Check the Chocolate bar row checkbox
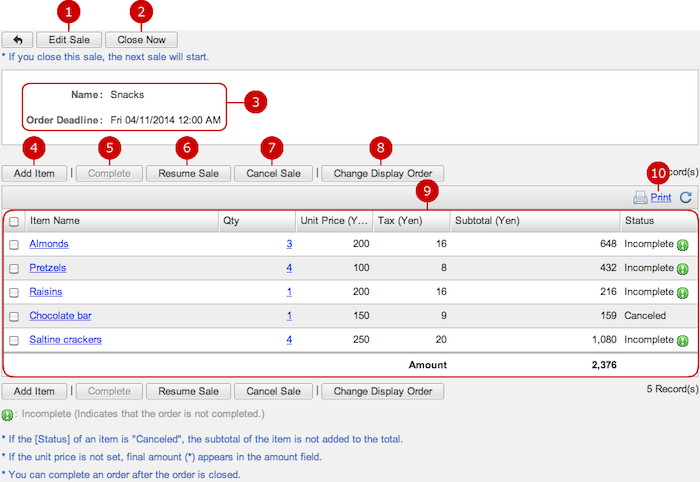The image size is (700, 482). click(14, 316)
